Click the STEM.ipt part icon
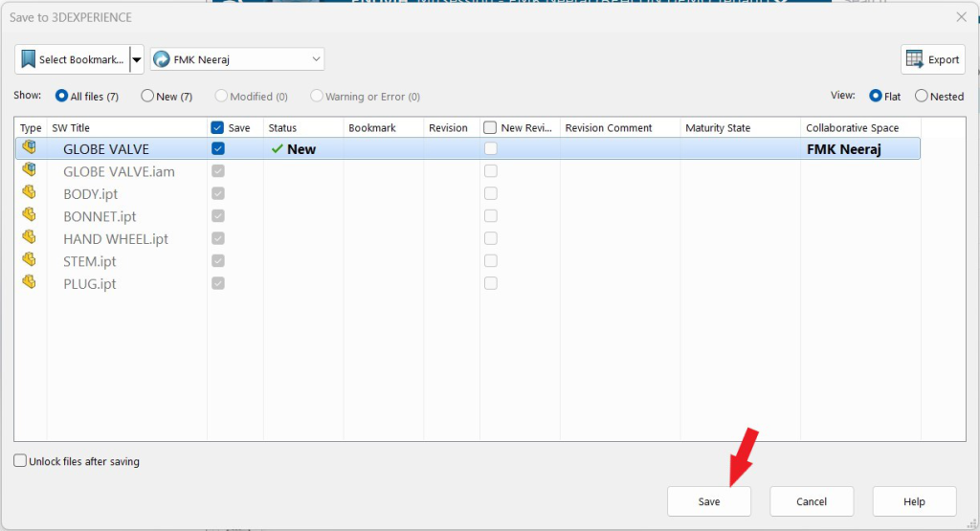 [29, 260]
